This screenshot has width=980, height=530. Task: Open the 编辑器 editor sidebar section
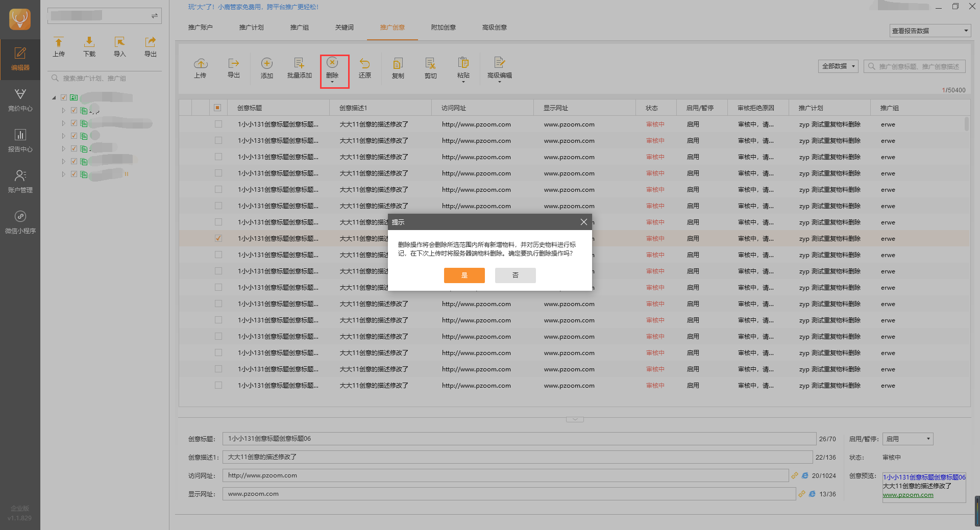tap(20, 59)
